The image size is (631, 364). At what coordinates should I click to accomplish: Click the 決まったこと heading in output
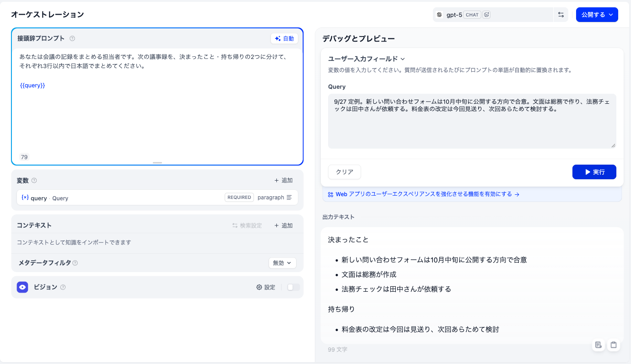(x=348, y=240)
